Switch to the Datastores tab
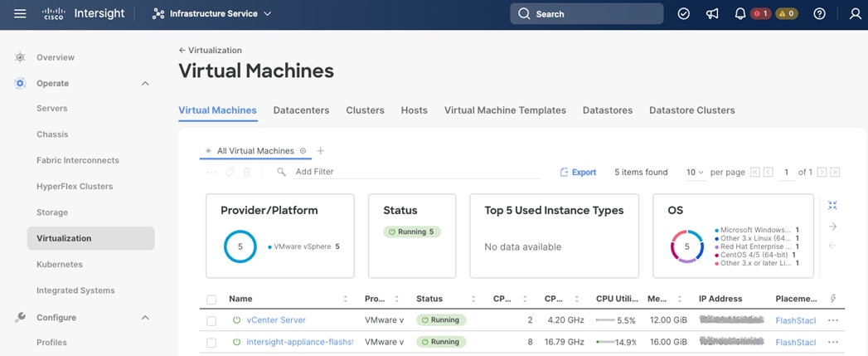This screenshot has height=356, width=868. click(608, 110)
